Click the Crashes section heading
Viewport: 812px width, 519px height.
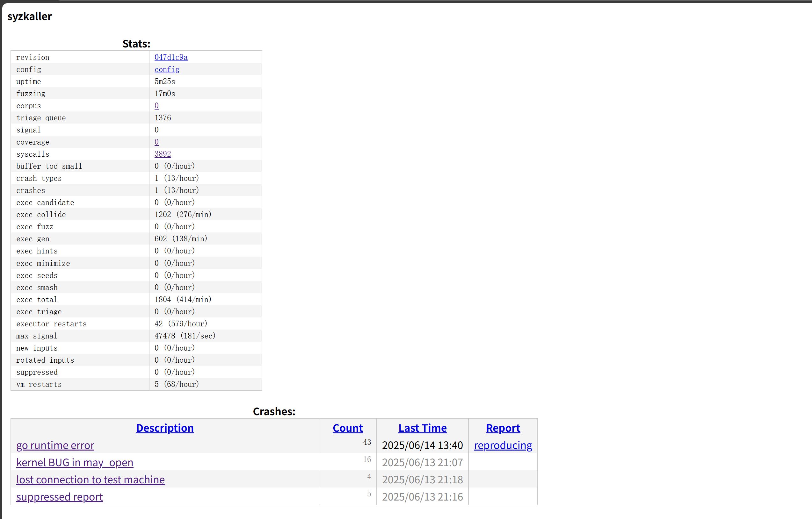coord(274,411)
